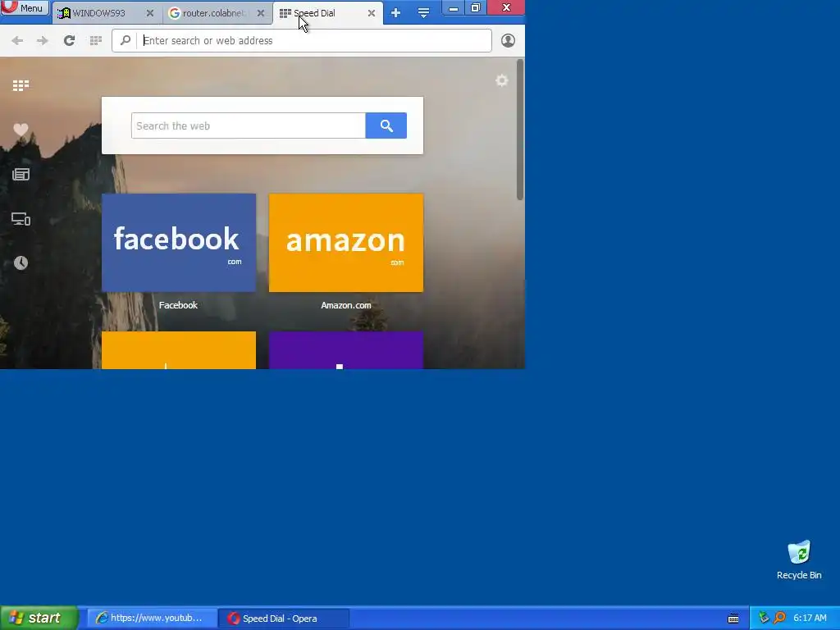Select Speed Dial - Opera taskbar item
840x630 pixels.
(284, 619)
